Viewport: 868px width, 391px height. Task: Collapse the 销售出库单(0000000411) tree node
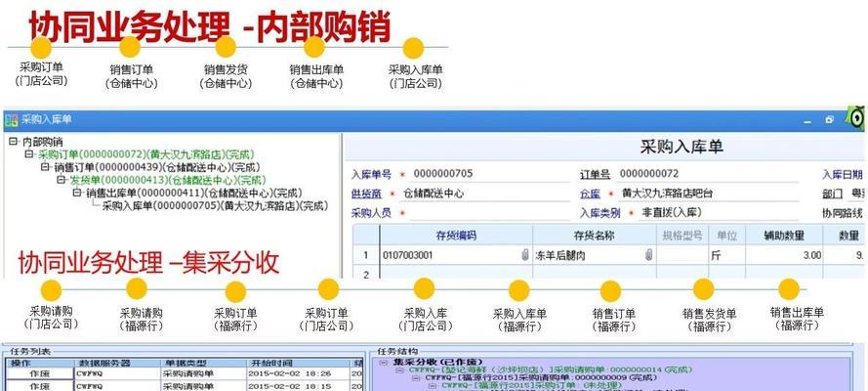pos(77,193)
